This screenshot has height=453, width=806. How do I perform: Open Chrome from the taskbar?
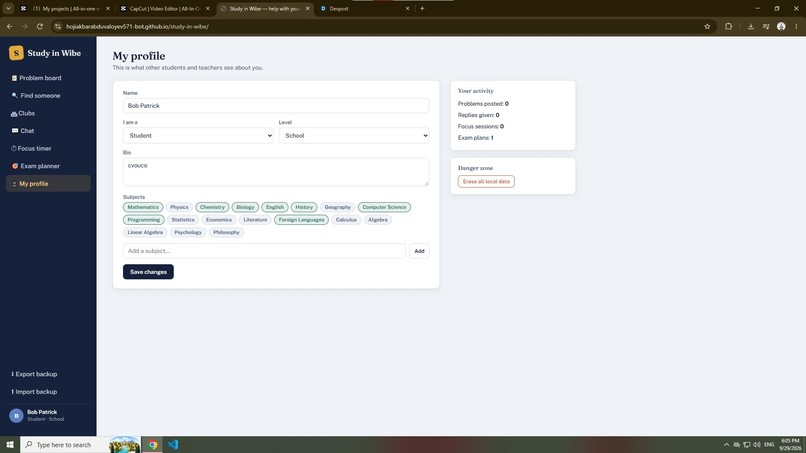pos(153,445)
